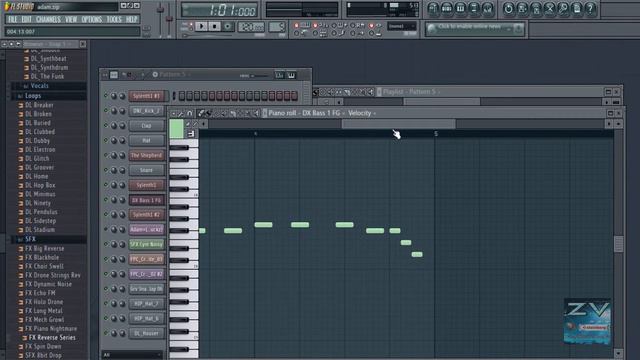
Task: Toggle mute LED for DL_Houser channel
Action: click(106, 333)
